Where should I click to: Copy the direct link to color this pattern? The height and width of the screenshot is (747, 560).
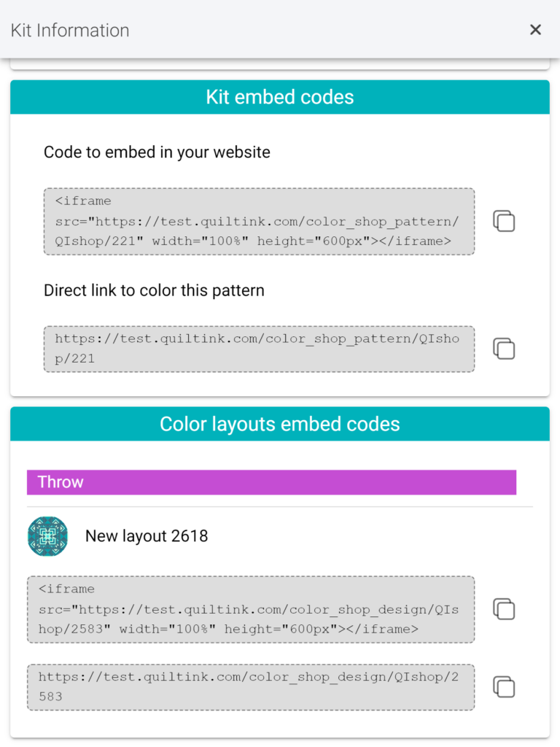[504, 349]
